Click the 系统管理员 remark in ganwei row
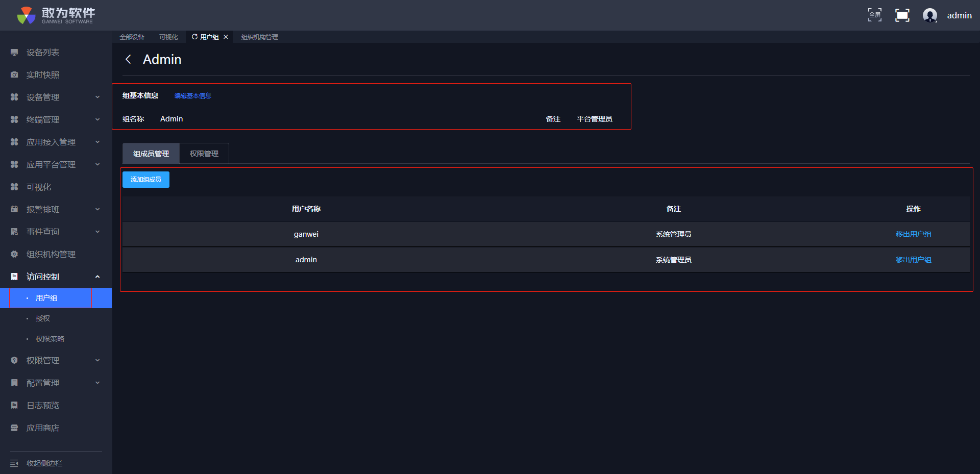Image resolution: width=980 pixels, height=474 pixels. (674, 235)
